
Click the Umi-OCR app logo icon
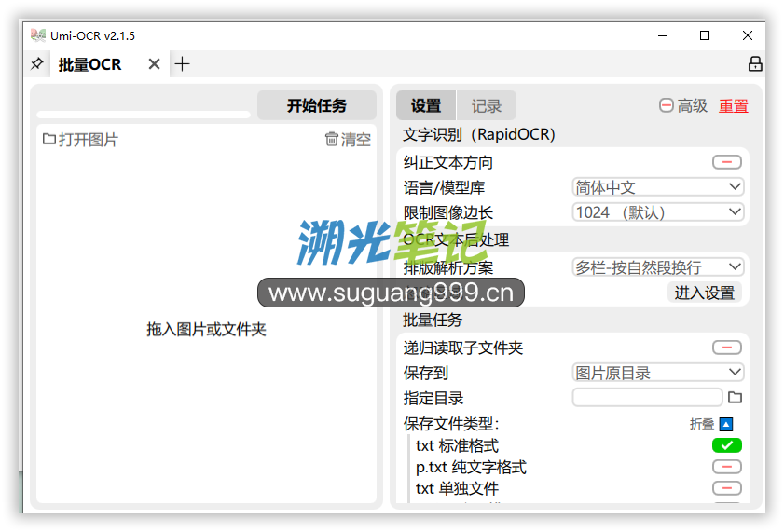tap(38, 35)
